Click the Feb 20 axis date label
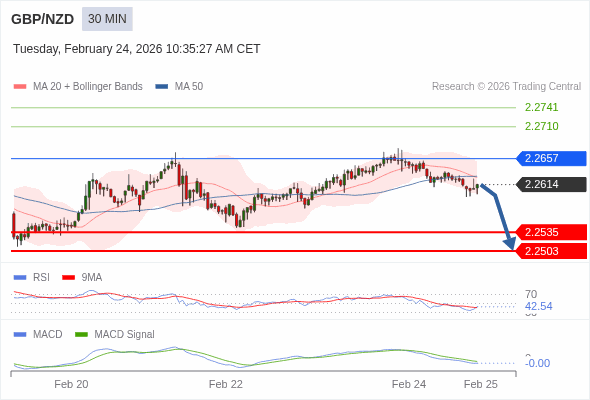Image resolution: width=590 pixels, height=400 pixels. [71, 384]
